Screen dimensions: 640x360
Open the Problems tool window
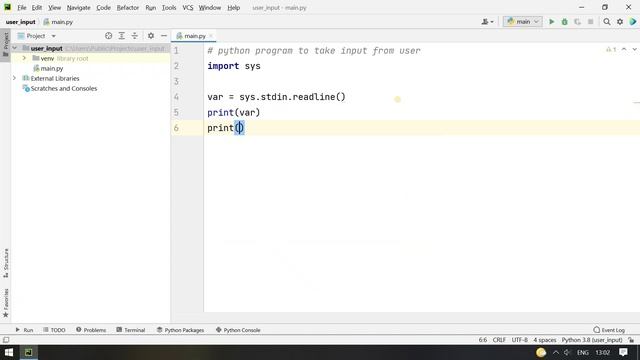pos(91,330)
